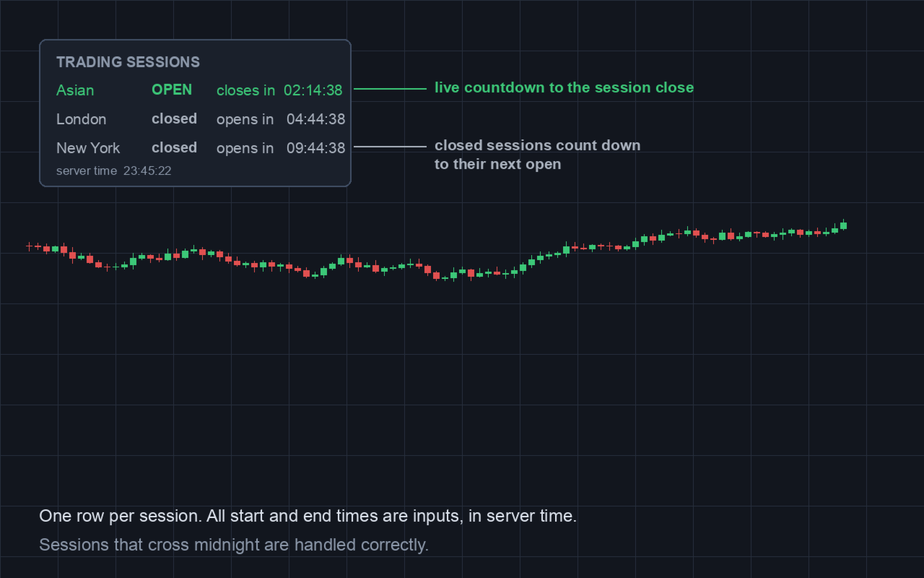Click London's "opens in" label
The image size is (924, 578).
pyautogui.click(x=245, y=119)
